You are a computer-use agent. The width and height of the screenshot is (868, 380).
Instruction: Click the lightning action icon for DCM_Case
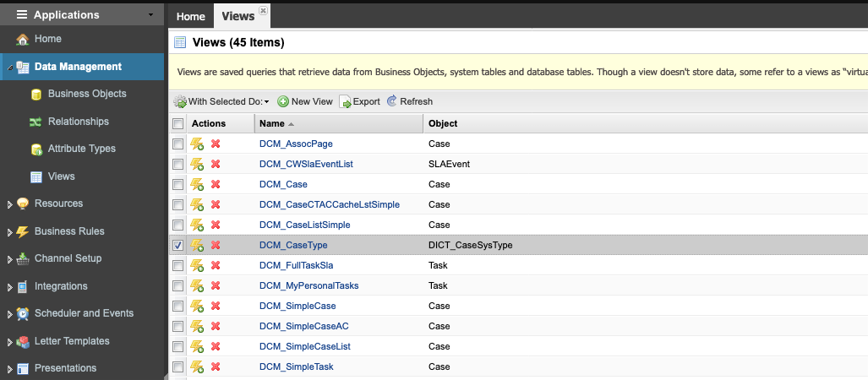[x=197, y=185]
